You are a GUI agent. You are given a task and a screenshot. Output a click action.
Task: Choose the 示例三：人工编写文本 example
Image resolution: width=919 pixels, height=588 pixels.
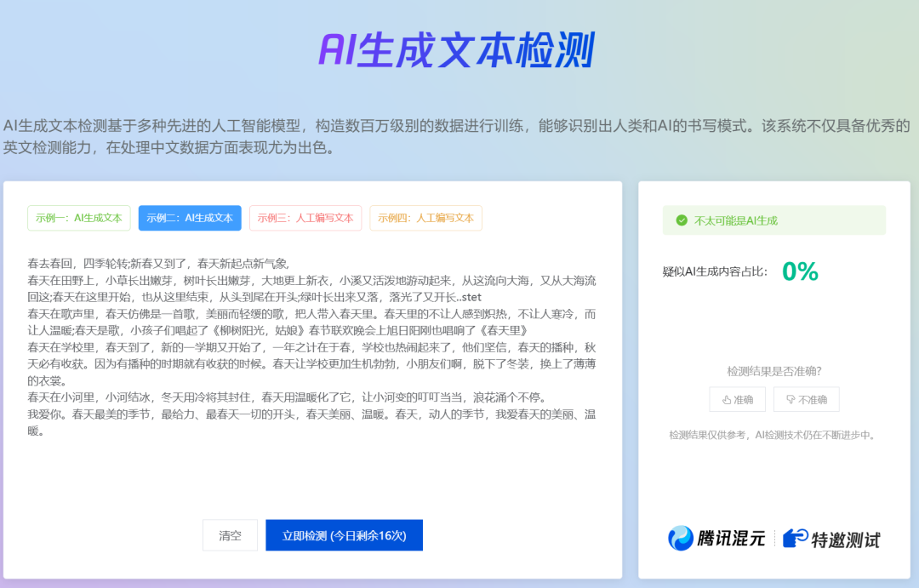point(305,218)
